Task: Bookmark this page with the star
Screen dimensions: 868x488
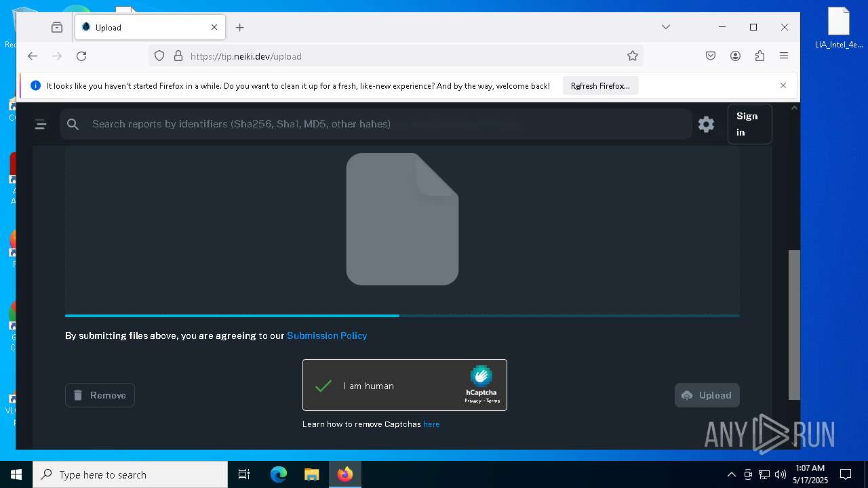Action: click(633, 56)
